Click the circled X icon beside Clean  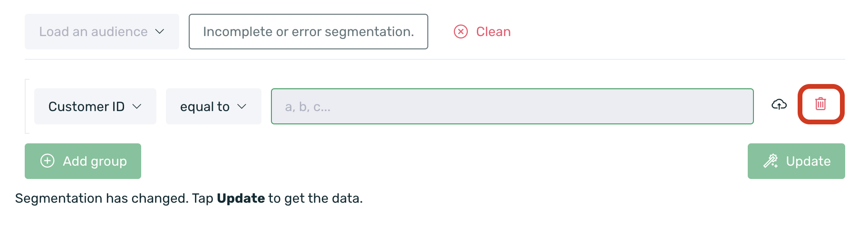[461, 32]
